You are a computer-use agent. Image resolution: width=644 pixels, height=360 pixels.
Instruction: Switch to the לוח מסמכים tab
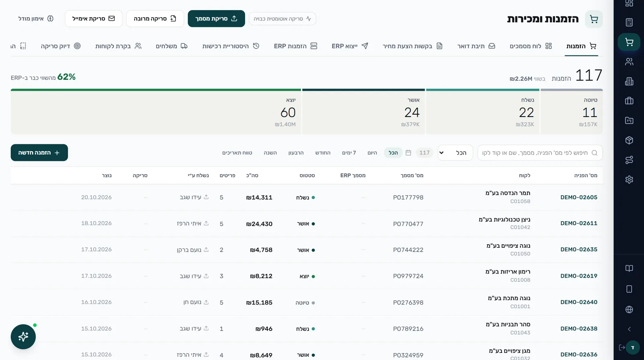click(x=530, y=46)
